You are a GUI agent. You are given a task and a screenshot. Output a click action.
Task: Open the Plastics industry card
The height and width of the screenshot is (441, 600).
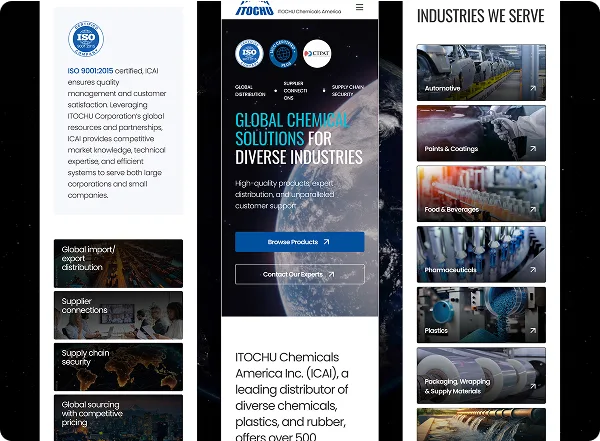(481, 315)
